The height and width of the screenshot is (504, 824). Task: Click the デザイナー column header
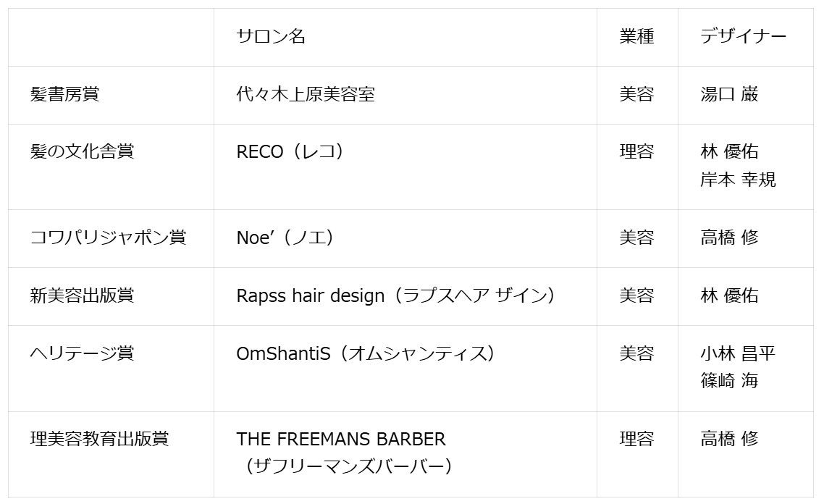pyautogui.click(x=743, y=37)
